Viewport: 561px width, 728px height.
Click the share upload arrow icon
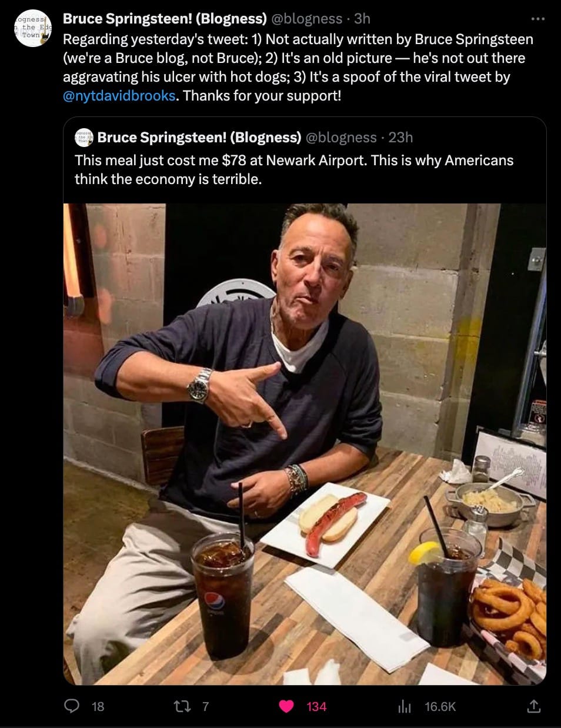point(533,706)
